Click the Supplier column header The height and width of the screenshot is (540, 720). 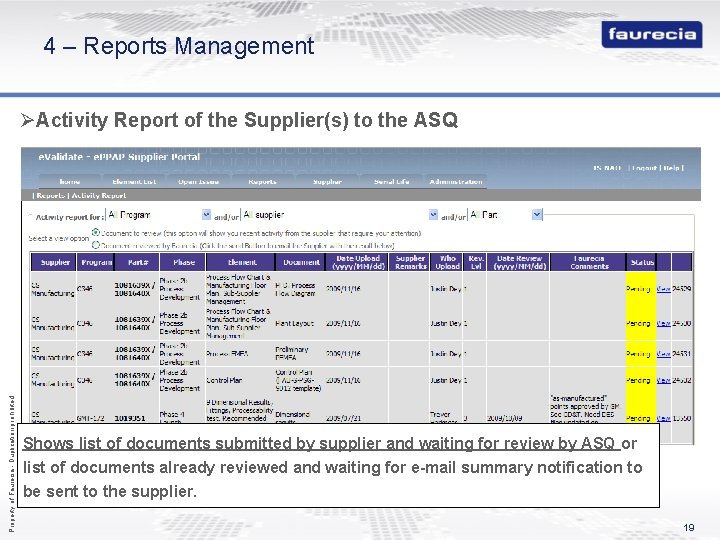click(x=55, y=262)
